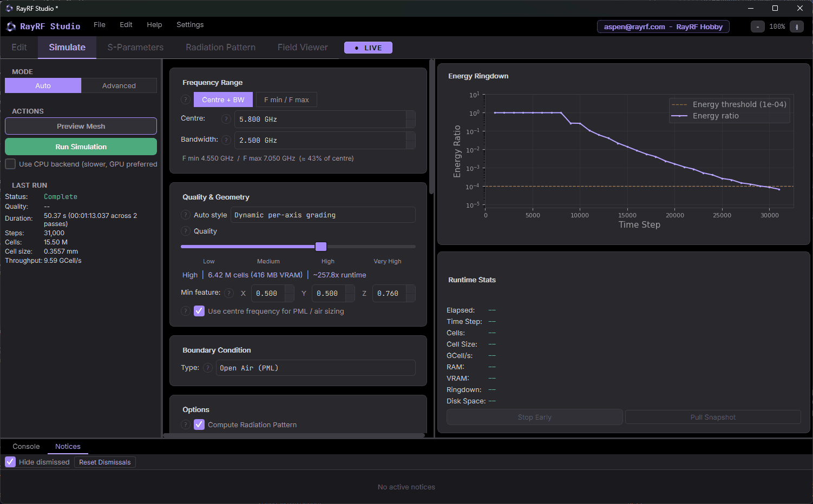Switch to F min / F max input mode

(x=286, y=100)
